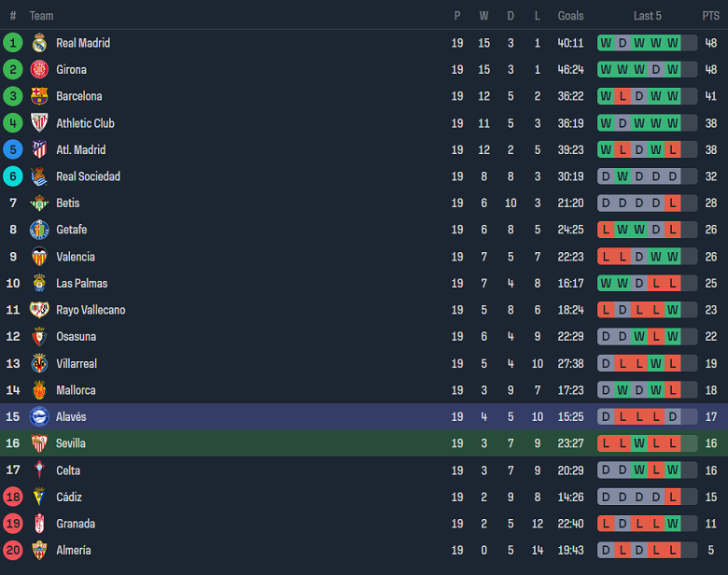
Task: Click Barcelona's red L form badge
Action: (x=623, y=96)
